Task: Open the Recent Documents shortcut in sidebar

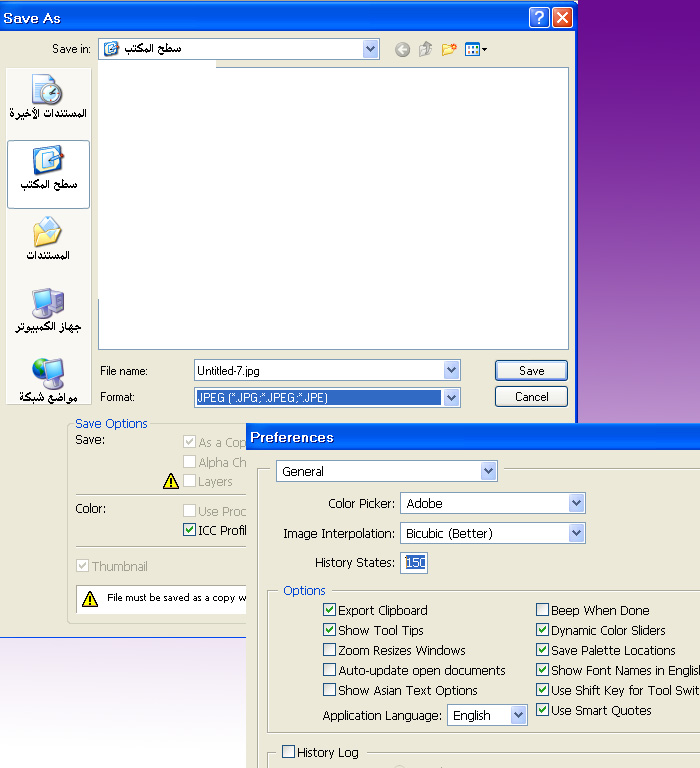Action: (x=48, y=98)
